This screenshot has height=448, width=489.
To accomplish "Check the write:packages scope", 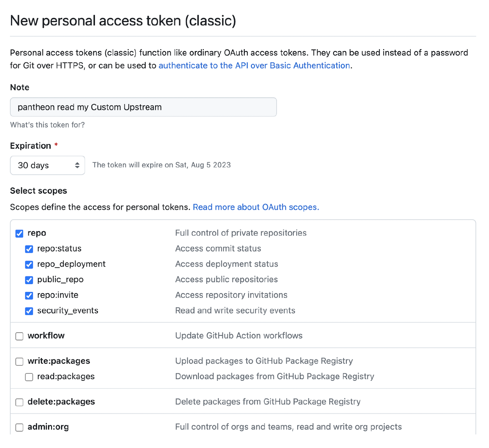I will 19,361.
